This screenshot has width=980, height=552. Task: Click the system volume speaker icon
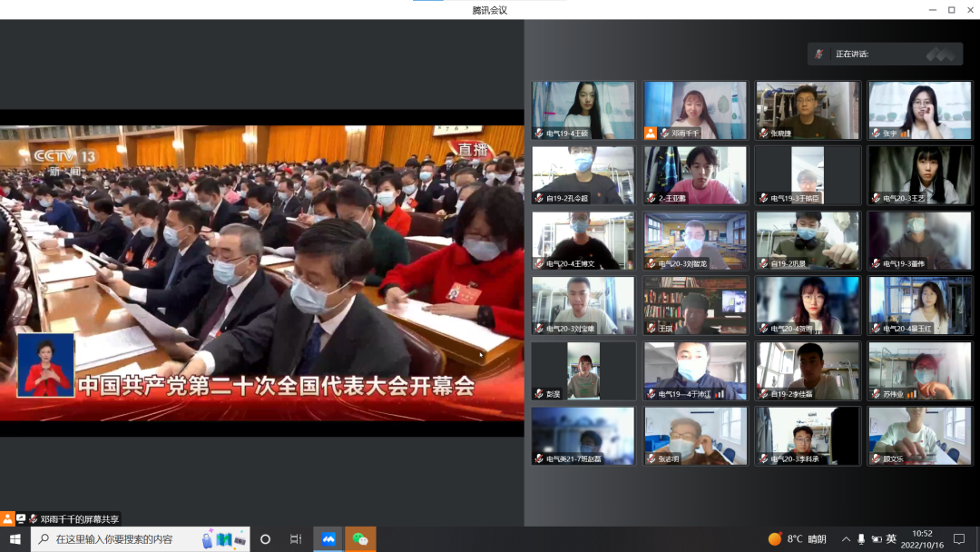tap(876, 539)
